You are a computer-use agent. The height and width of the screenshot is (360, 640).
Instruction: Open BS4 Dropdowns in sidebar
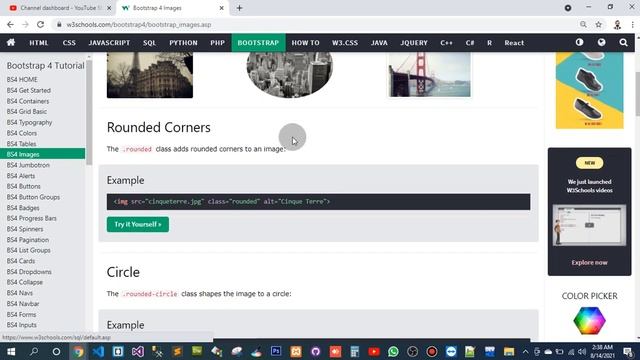point(29,272)
